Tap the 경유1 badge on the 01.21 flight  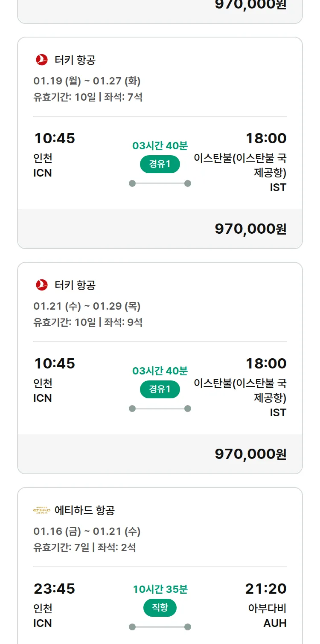coord(160,389)
